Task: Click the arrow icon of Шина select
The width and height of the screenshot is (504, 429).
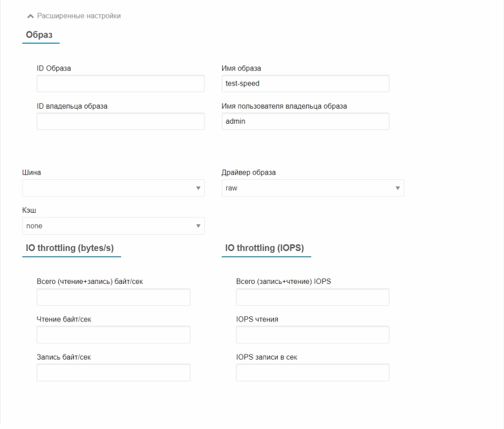Action: pyautogui.click(x=198, y=188)
